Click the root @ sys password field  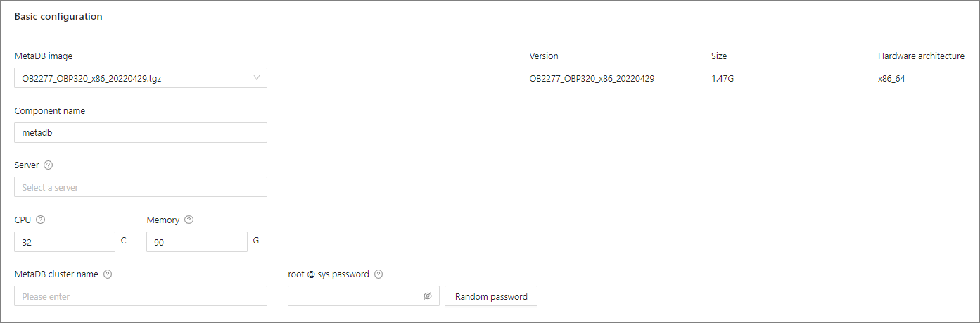pos(355,296)
